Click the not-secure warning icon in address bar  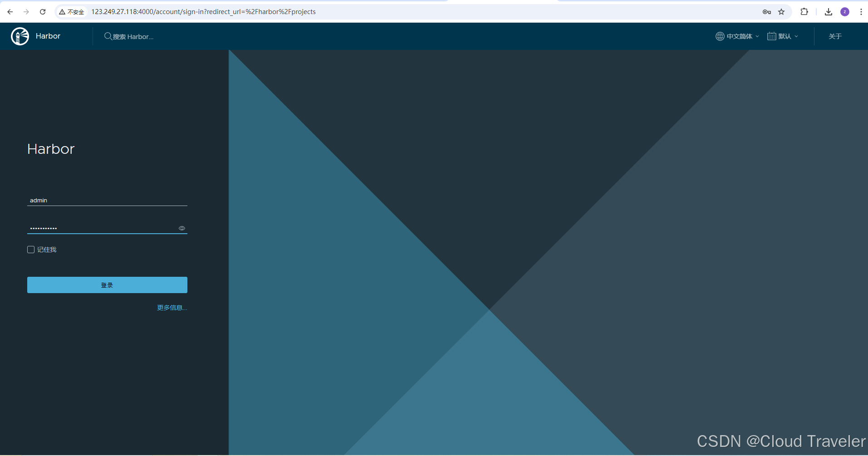pos(62,12)
